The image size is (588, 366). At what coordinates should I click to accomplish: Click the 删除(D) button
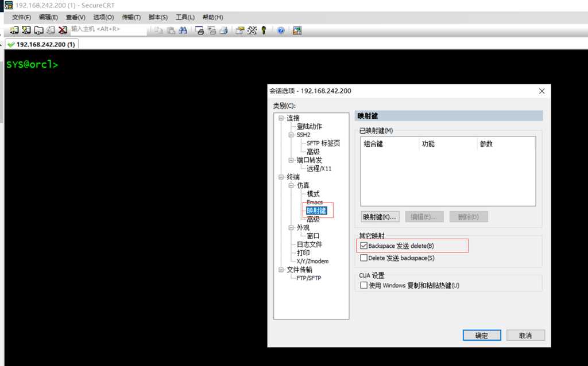point(469,217)
